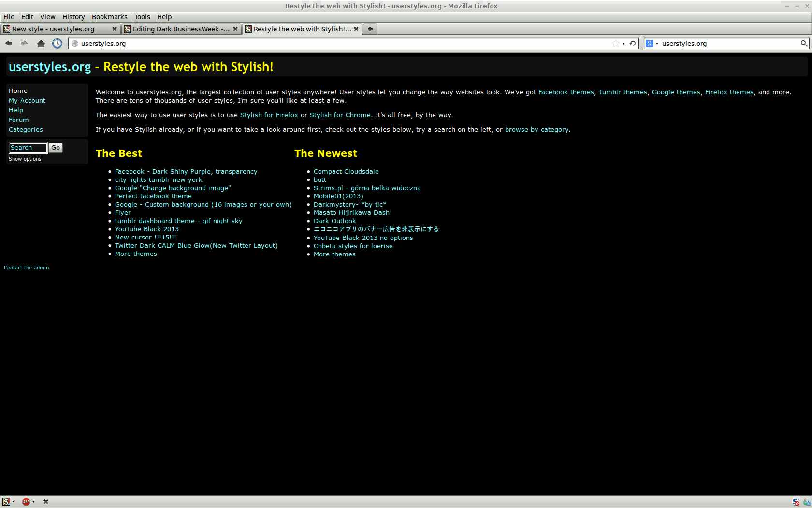812x508 pixels.
Task: Follow the Tumblr themes link
Action: point(623,92)
